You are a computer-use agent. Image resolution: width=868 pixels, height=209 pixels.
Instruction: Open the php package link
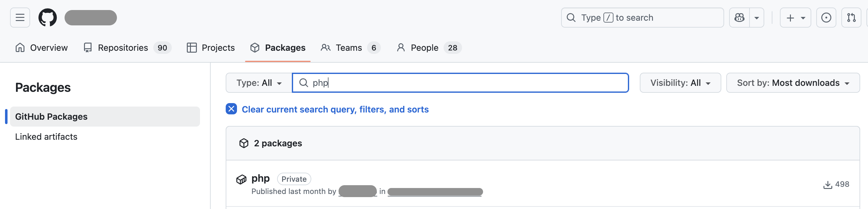tap(260, 178)
